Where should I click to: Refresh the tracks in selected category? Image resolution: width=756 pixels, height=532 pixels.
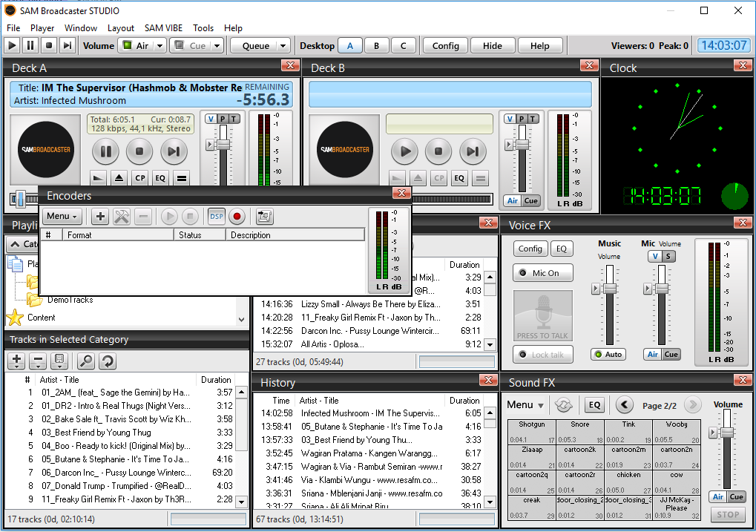click(108, 361)
